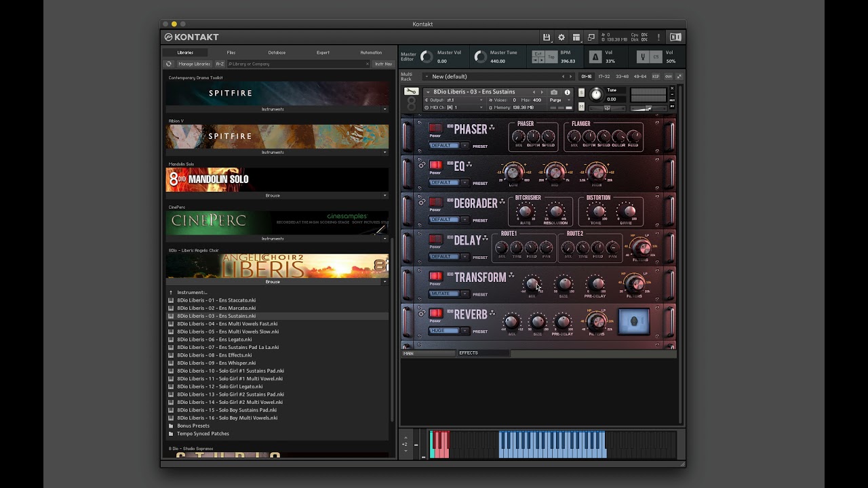This screenshot has height=488, width=868.
Task: Open the Purge dropdown menu
Action: [560, 100]
